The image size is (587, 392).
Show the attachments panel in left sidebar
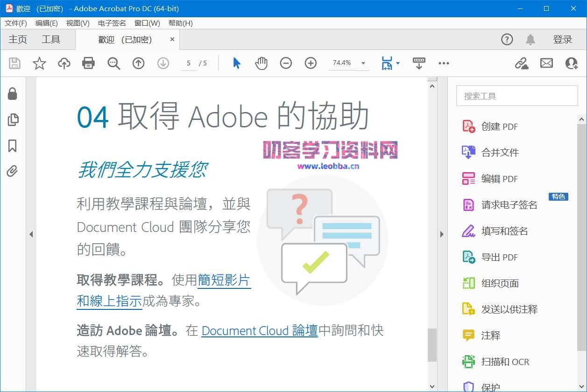(12, 171)
